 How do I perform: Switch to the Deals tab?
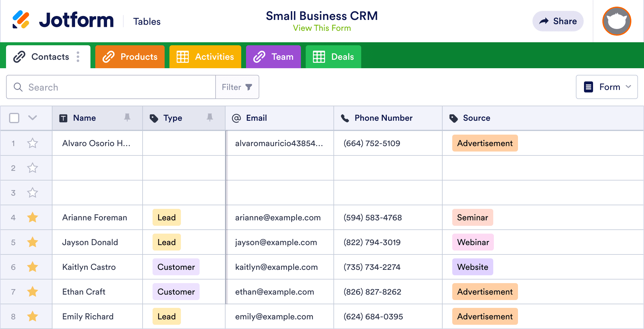pos(333,57)
